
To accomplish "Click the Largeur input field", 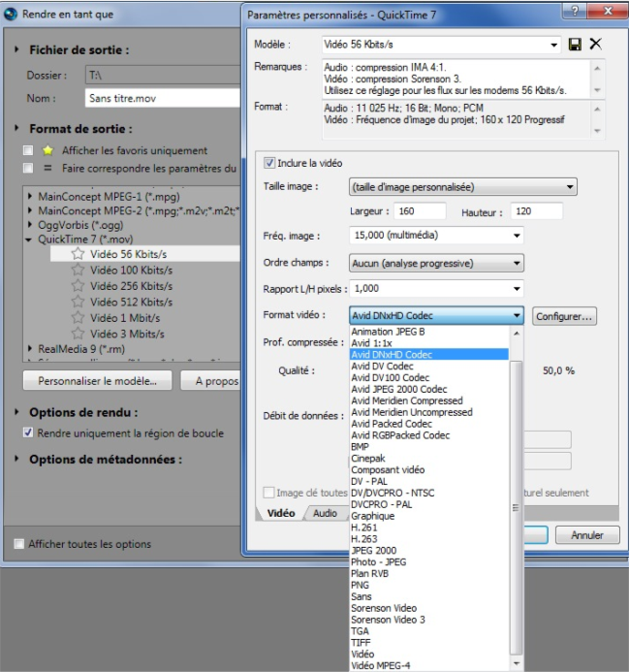I will 420,211.
